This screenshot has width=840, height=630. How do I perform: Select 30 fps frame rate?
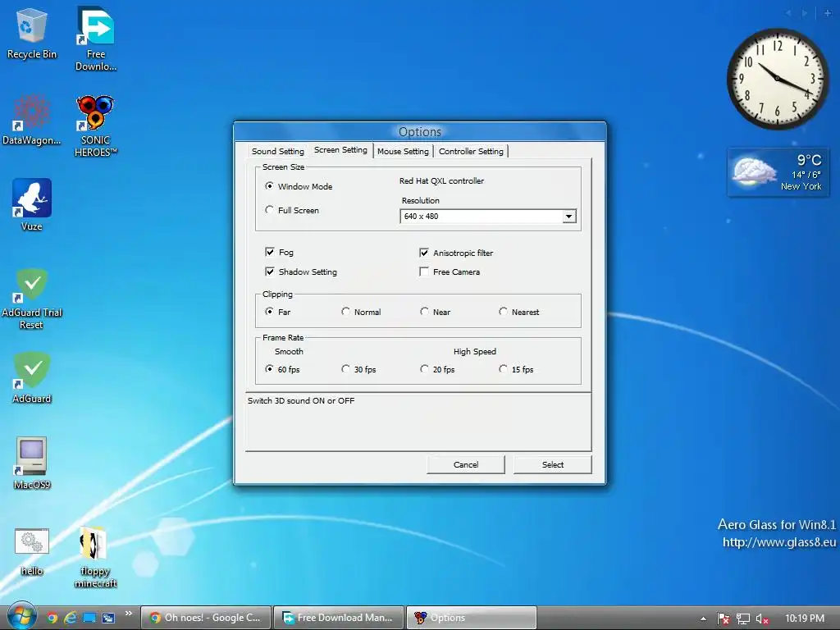click(346, 369)
